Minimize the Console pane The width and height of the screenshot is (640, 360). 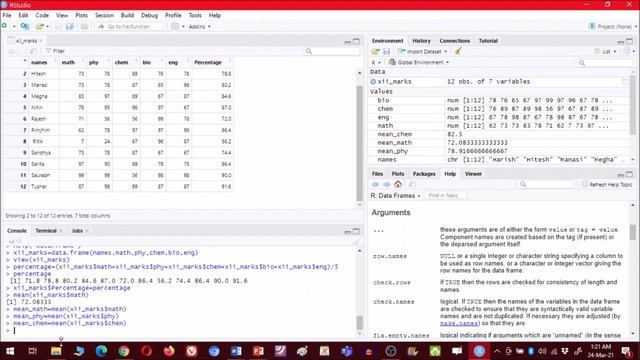click(x=347, y=231)
